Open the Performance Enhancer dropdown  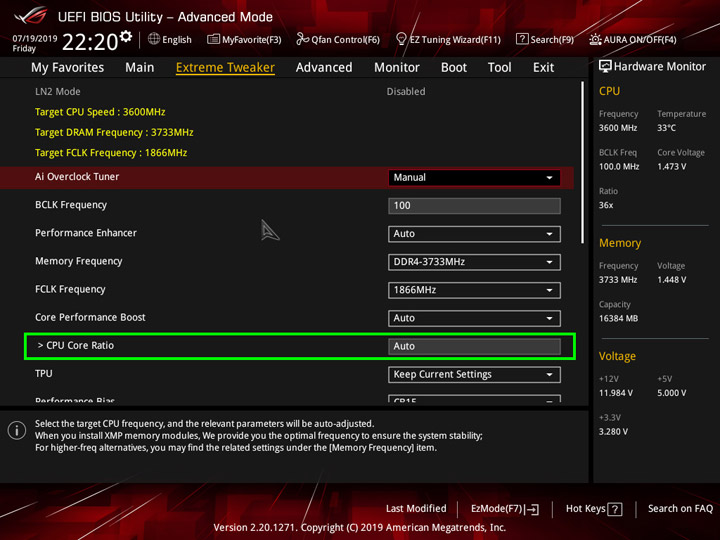pos(474,234)
